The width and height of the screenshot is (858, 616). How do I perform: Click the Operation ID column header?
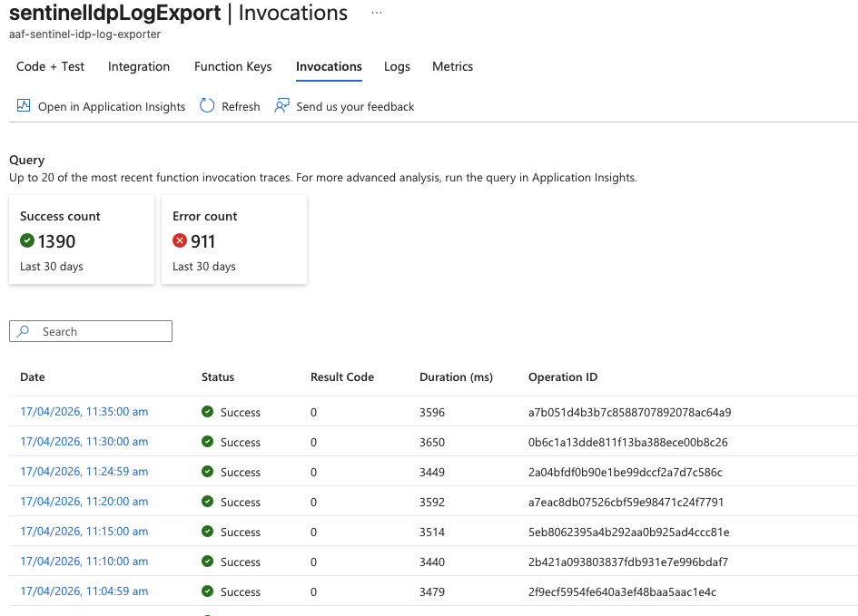(x=562, y=377)
